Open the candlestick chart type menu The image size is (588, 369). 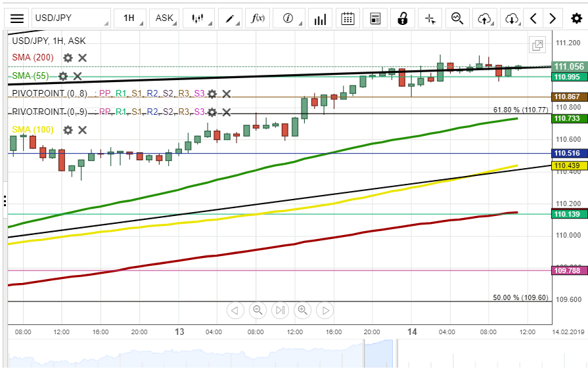click(x=198, y=18)
